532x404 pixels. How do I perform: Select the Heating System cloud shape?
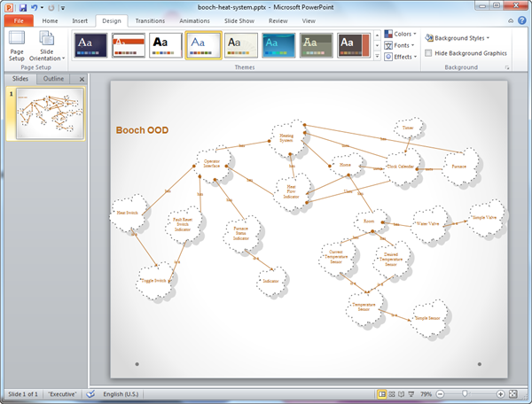click(286, 138)
